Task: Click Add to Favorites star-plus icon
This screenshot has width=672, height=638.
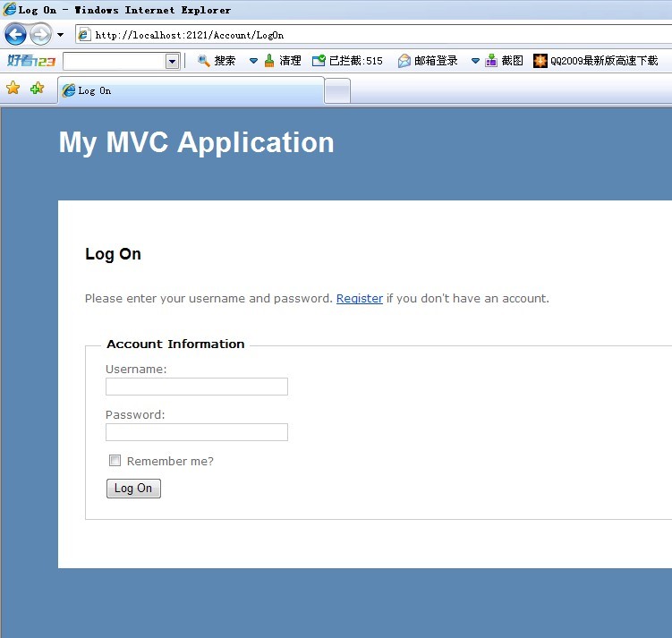Action: tap(38, 88)
